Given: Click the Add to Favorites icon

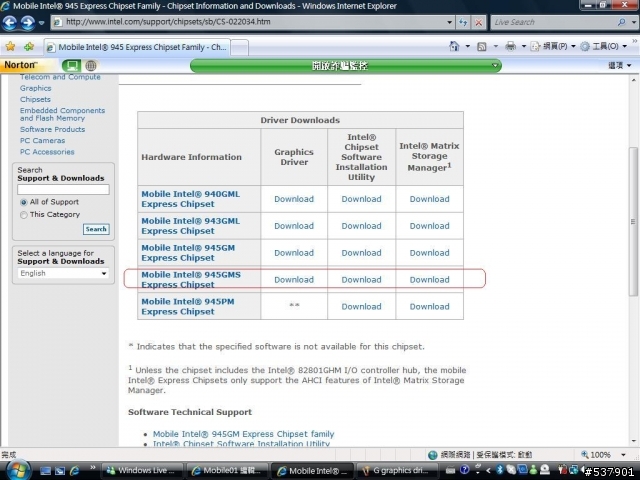Looking at the screenshot, I should tap(29, 47).
